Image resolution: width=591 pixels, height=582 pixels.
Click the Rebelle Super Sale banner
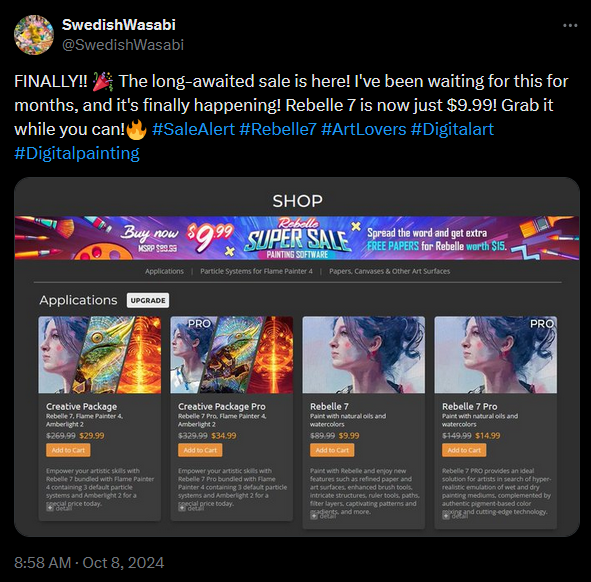[297, 238]
